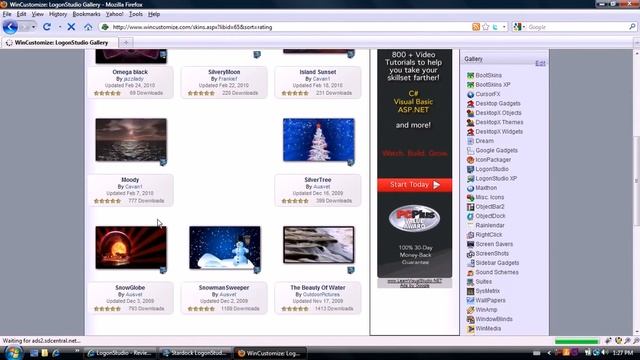Bookmark page with the star icon
Viewport: 640px width, 360px height.
pos(485,27)
